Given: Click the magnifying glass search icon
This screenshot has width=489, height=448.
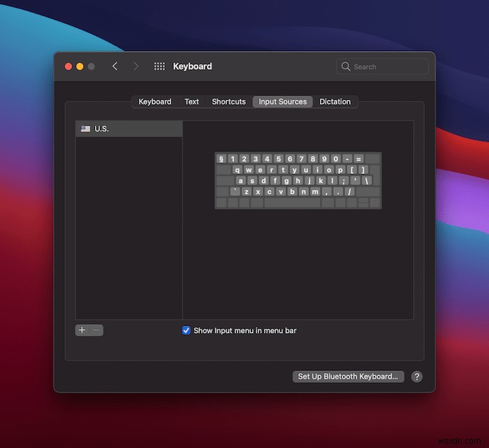Looking at the screenshot, I should (346, 66).
